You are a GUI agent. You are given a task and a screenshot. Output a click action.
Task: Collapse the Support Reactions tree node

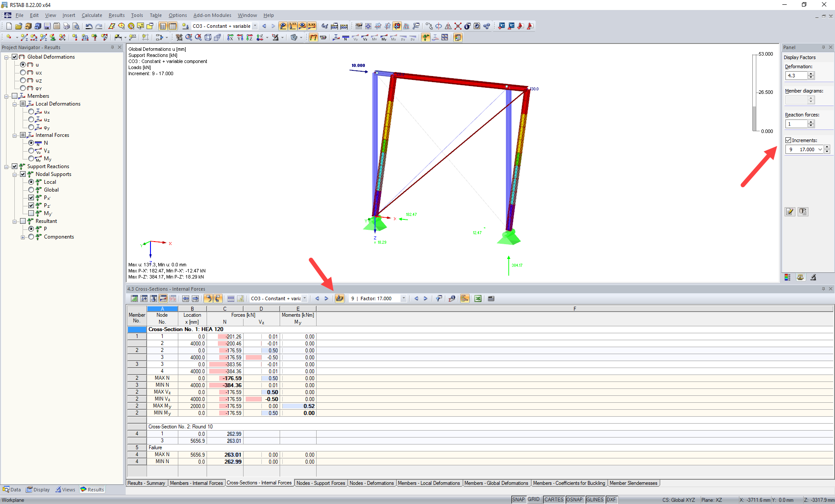pos(7,166)
